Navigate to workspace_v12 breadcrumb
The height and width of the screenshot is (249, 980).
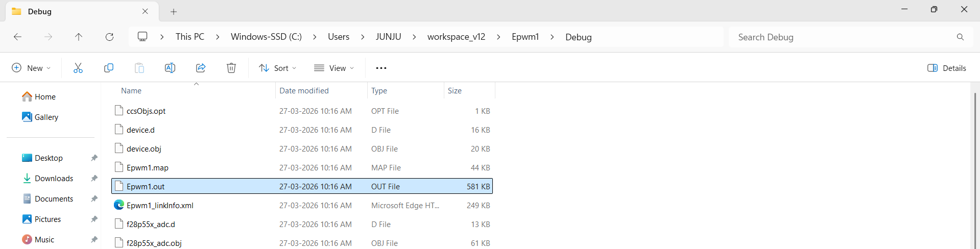pos(456,37)
